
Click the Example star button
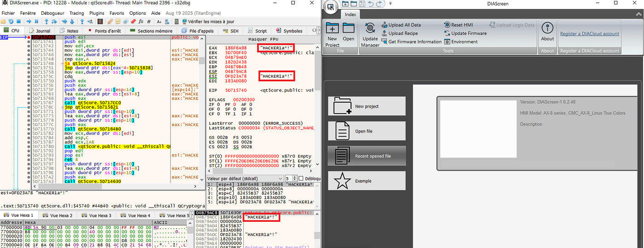tap(367, 181)
